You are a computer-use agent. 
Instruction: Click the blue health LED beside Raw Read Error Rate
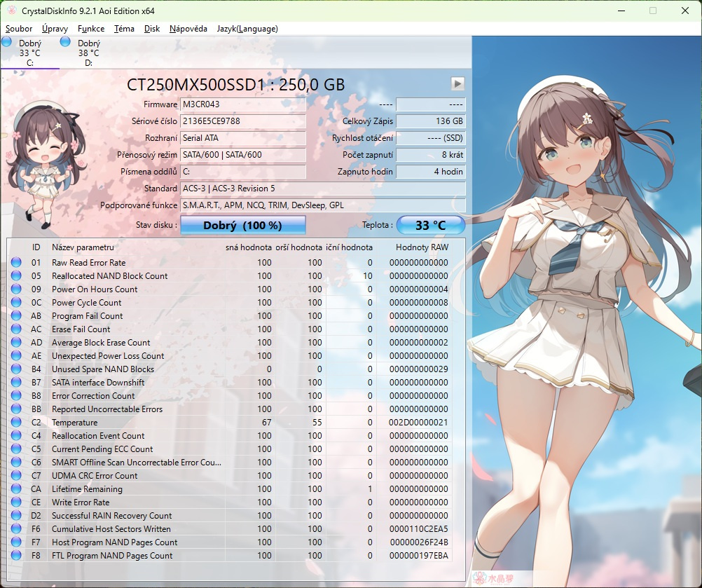pyautogui.click(x=16, y=262)
